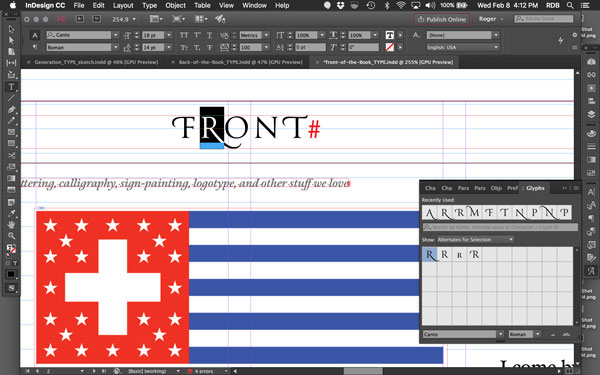Open the Show Alternates for Selection dropdown
This screenshot has width=600, height=375.
coord(476,240)
